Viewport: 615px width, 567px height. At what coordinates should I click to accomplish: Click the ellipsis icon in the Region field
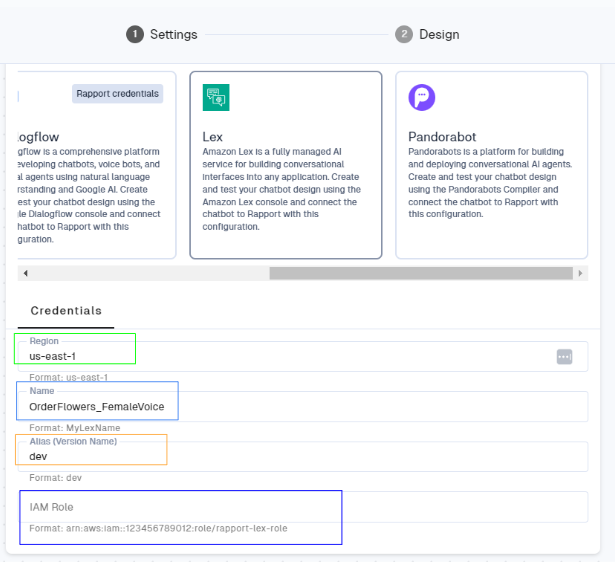(x=564, y=357)
